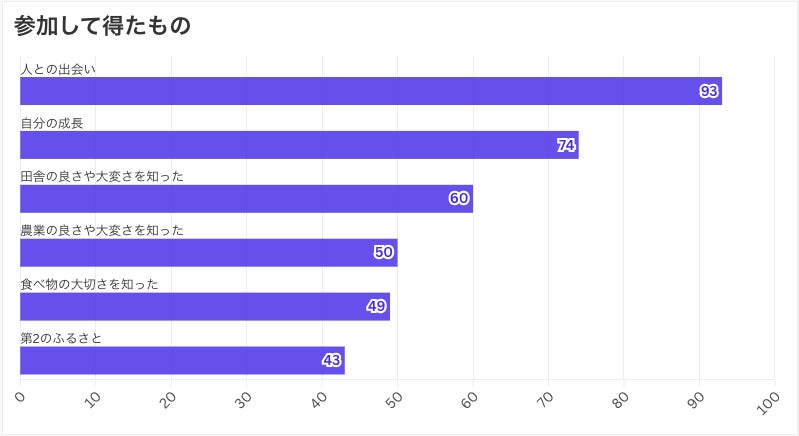799x436 pixels.
Task: Click the 食べ物の大切さを知った label text
Action: 89,285
